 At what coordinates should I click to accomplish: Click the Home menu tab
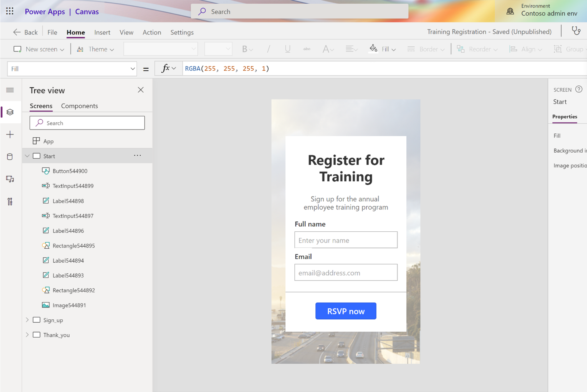pos(76,32)
